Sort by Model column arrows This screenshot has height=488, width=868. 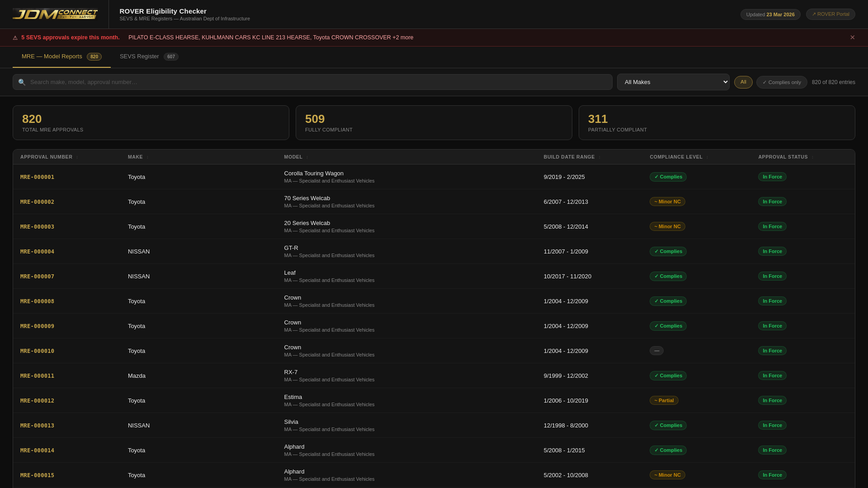pos(307,157)
